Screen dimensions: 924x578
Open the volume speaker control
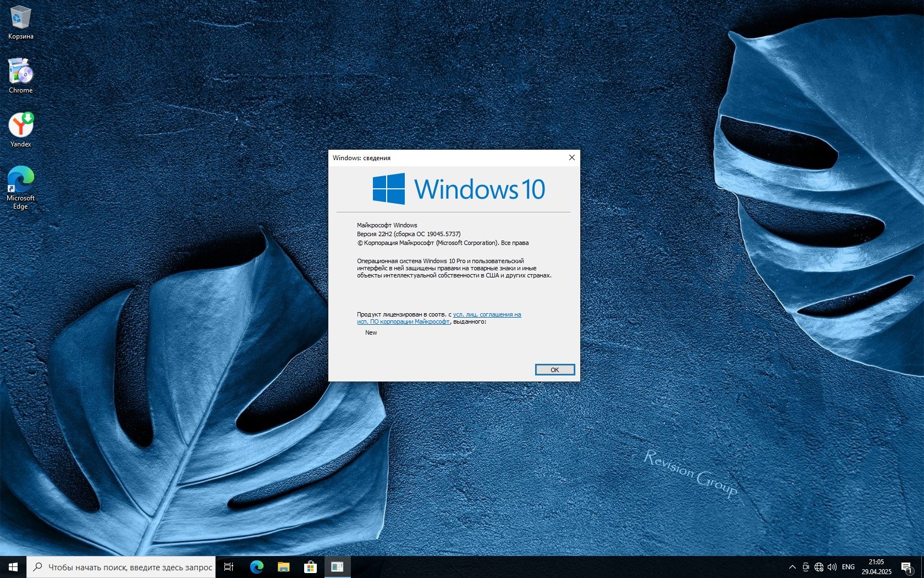[832, 567]
